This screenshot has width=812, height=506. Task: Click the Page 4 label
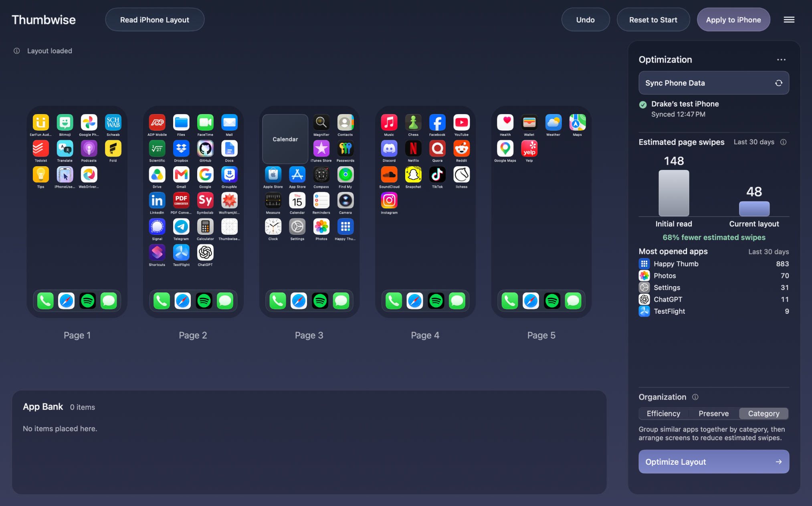pos(425,335)
